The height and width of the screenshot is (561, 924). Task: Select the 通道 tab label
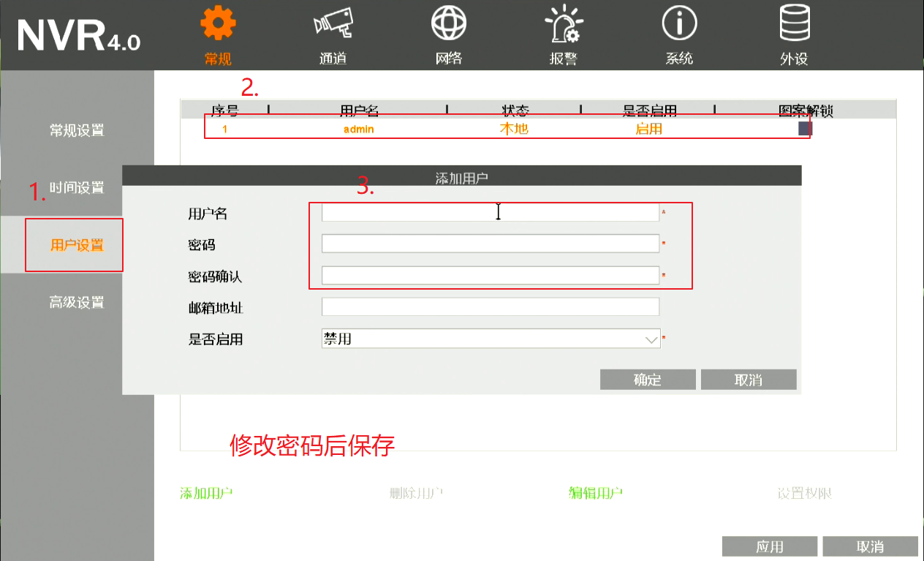(x=333, y=59)
